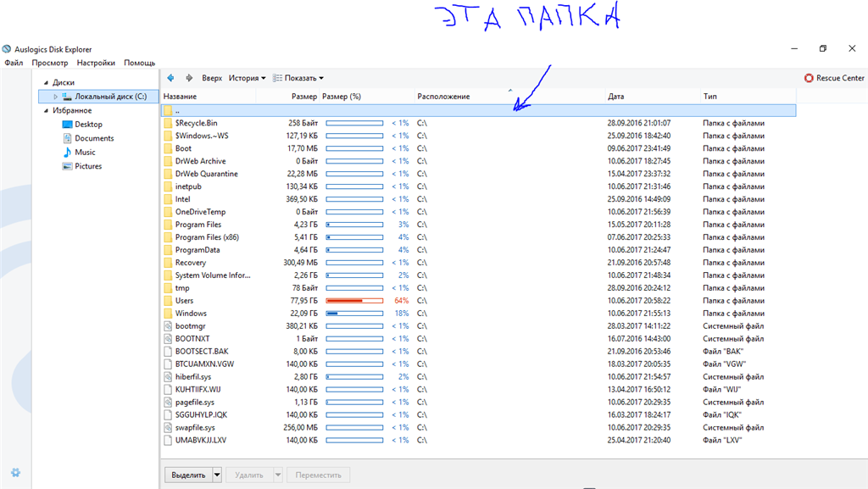
Task: Click the forward navigation arrow icon
Action: [189, 78]
